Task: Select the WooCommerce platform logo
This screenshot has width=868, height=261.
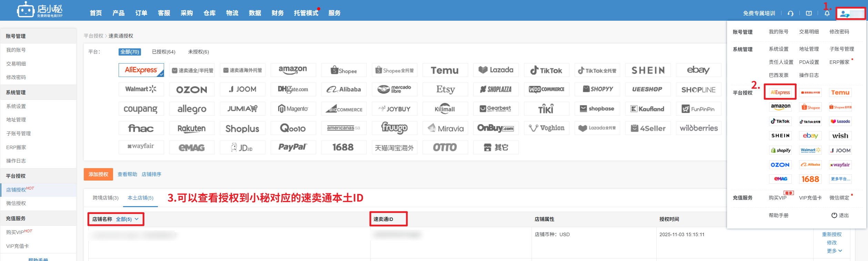Action: 546,89
